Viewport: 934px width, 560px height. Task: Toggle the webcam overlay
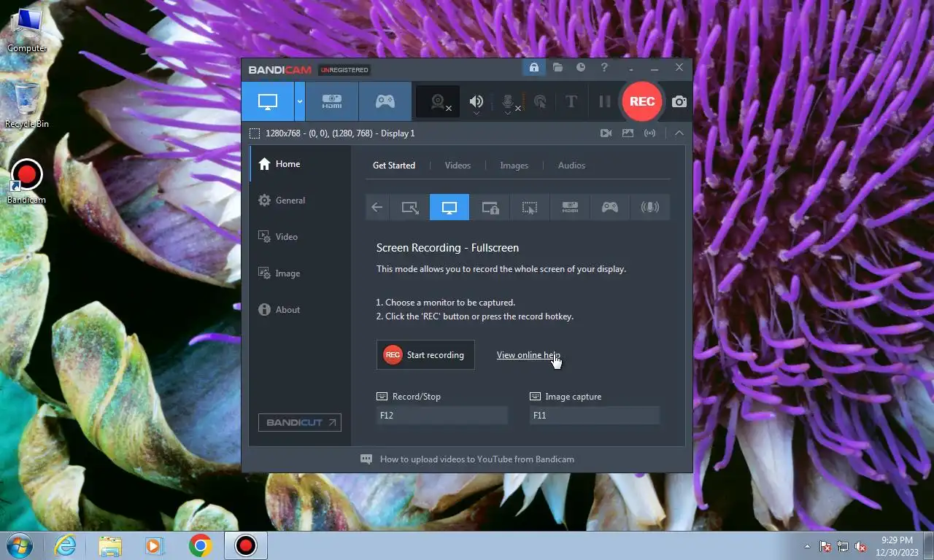[438, 101]
